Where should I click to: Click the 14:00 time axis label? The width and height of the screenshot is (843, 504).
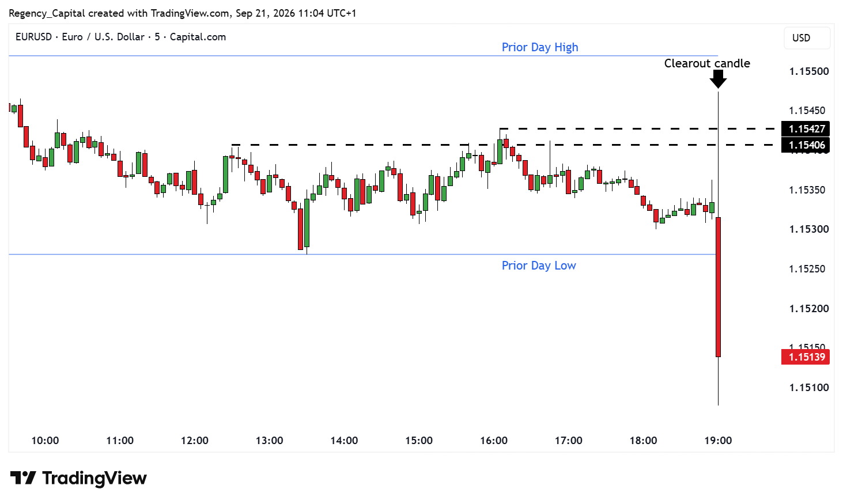344,441
